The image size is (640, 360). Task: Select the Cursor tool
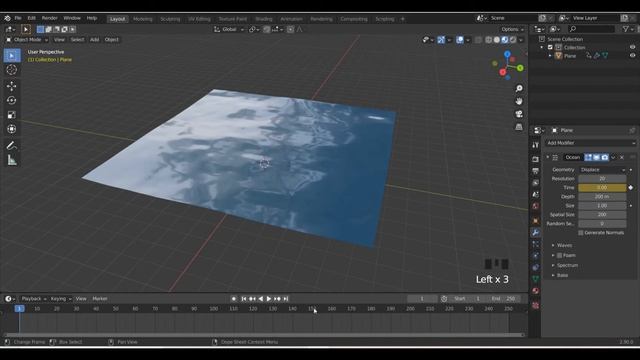tap(12, 70)
